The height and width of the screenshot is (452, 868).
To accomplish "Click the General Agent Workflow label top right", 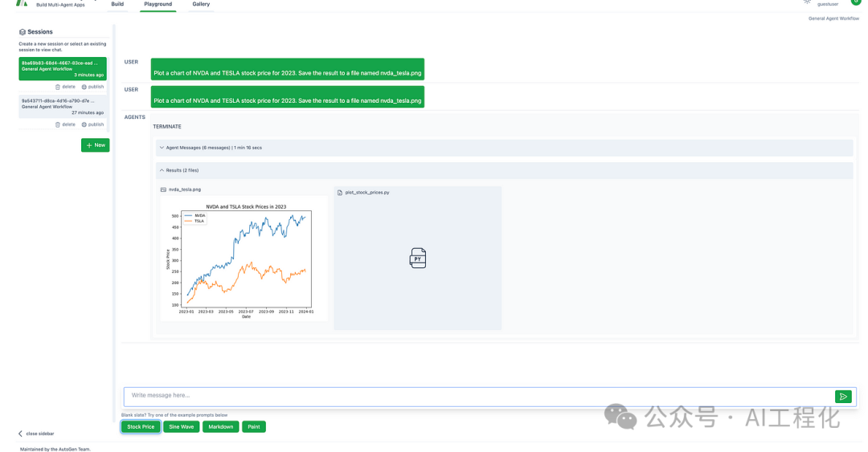I will pos(833,18).
